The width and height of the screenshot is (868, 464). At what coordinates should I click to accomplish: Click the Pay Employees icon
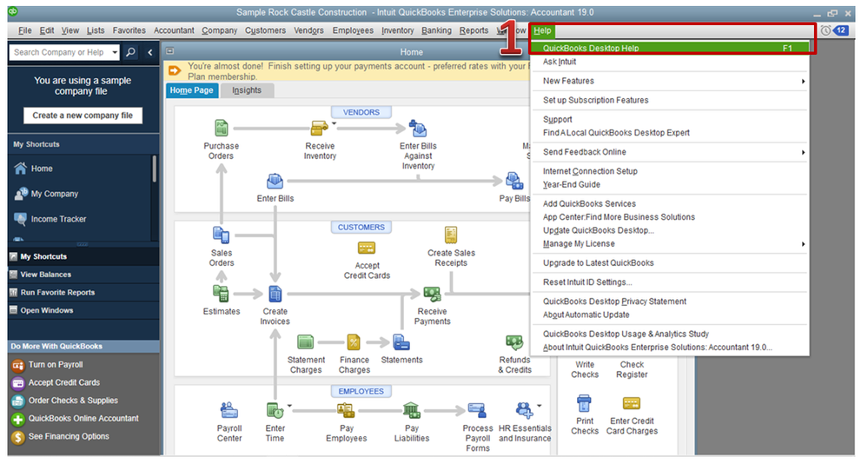coord(346,411)
